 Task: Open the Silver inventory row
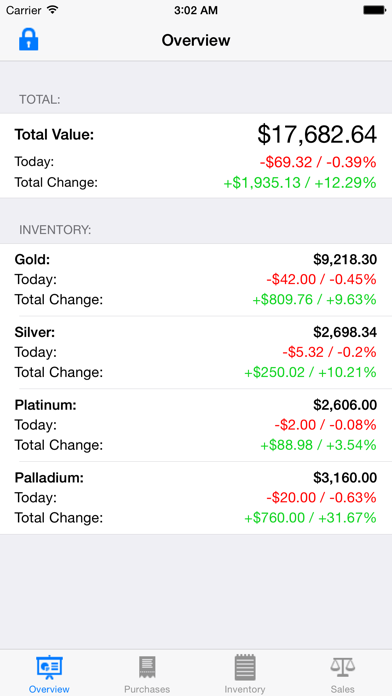(x=196, y=352)
